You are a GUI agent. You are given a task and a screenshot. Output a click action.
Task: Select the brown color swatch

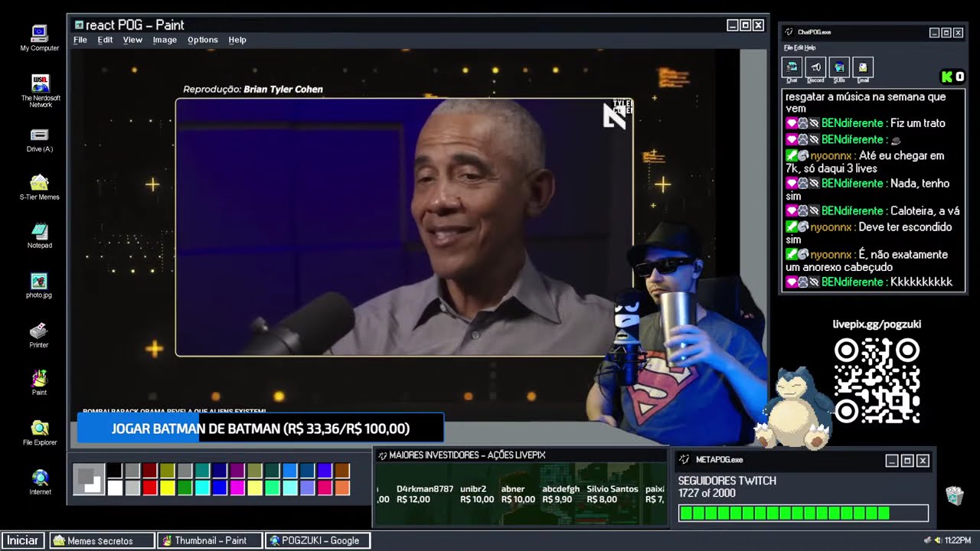pyautogui.click(x=342, y=471)
